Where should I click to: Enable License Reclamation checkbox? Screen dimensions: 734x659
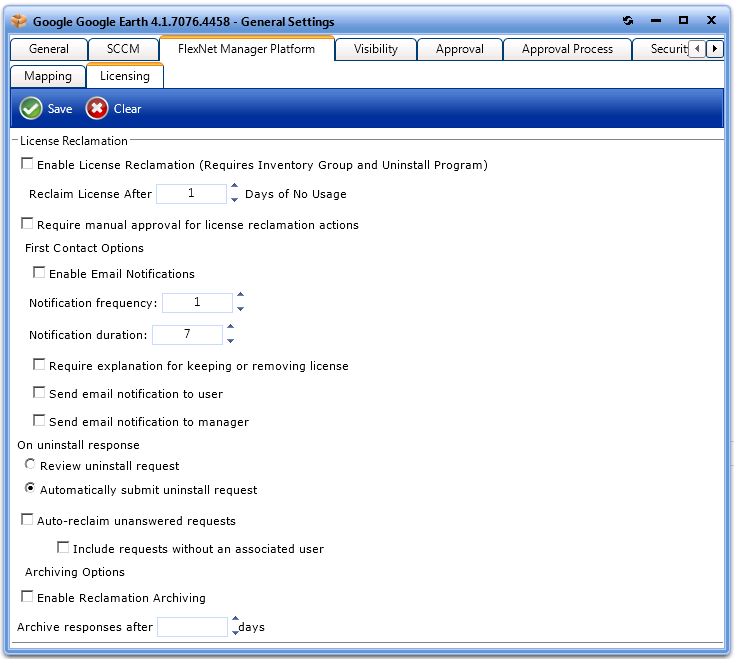point(27,163)
